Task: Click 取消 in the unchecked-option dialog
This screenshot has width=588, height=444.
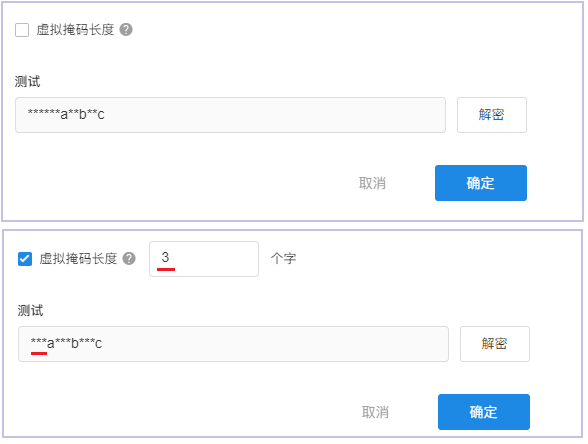Action: [x=372, y=183]
